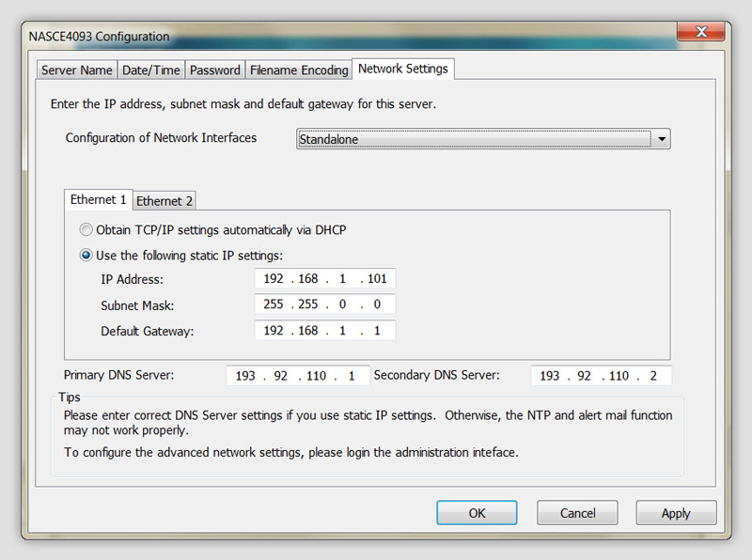Screen dimensions: 752x560
Task: Click the Primary DNS Server first octet 193
Action: 245,376
